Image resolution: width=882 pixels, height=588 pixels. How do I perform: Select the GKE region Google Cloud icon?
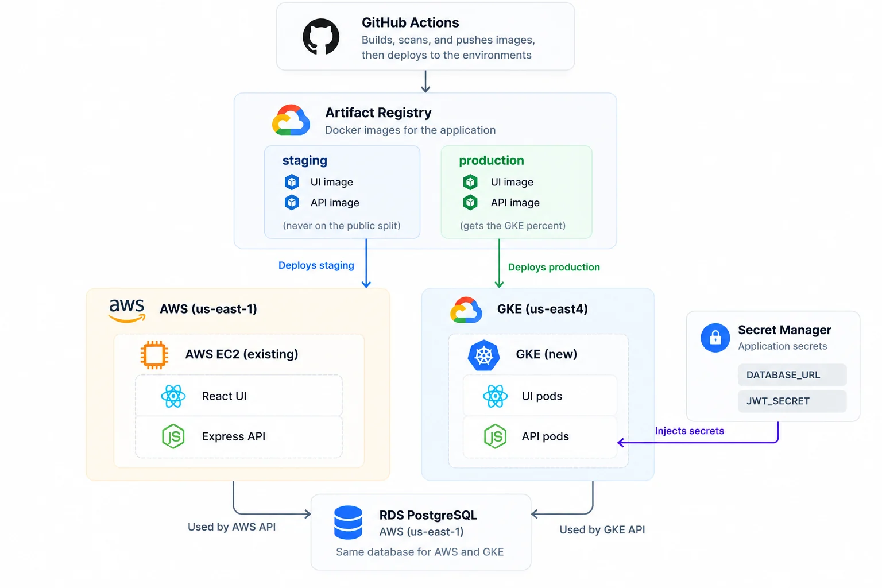click(466, 310)
